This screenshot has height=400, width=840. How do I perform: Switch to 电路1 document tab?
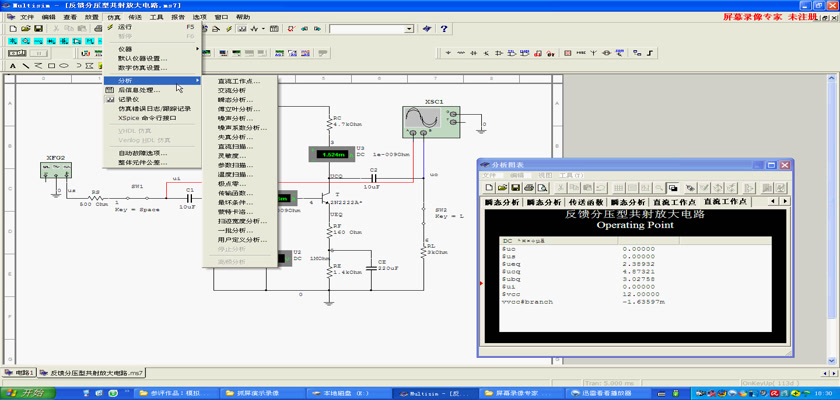coord(20,372)
